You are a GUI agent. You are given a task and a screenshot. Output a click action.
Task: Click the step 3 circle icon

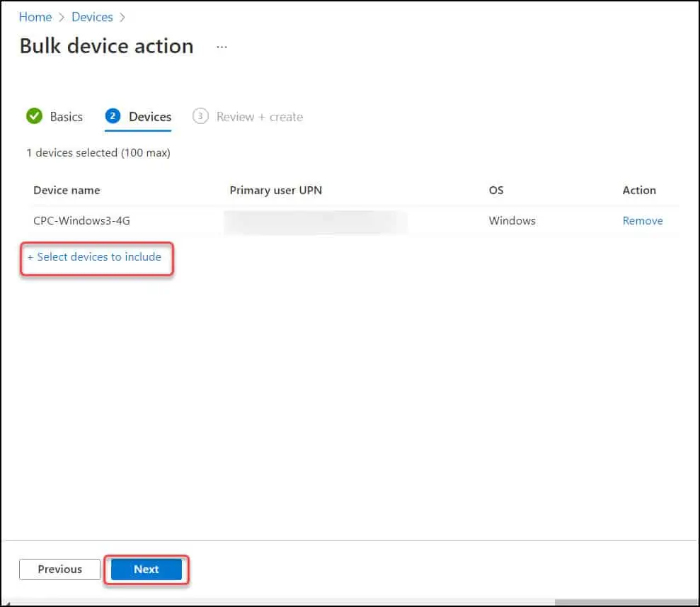[200, 116]
